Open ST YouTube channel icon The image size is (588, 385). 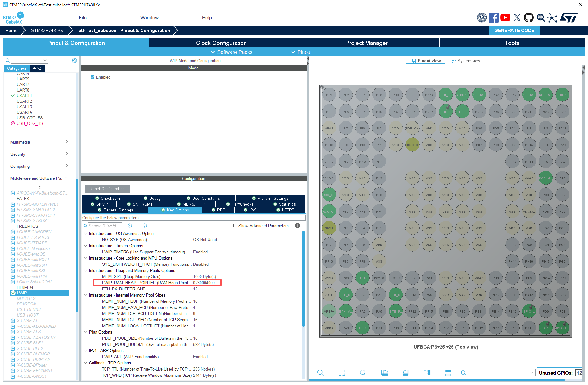(505, 18)
